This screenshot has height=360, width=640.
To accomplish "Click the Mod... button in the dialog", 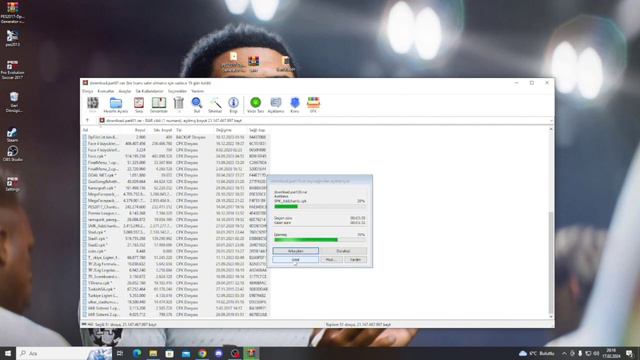I will point(331,260).
